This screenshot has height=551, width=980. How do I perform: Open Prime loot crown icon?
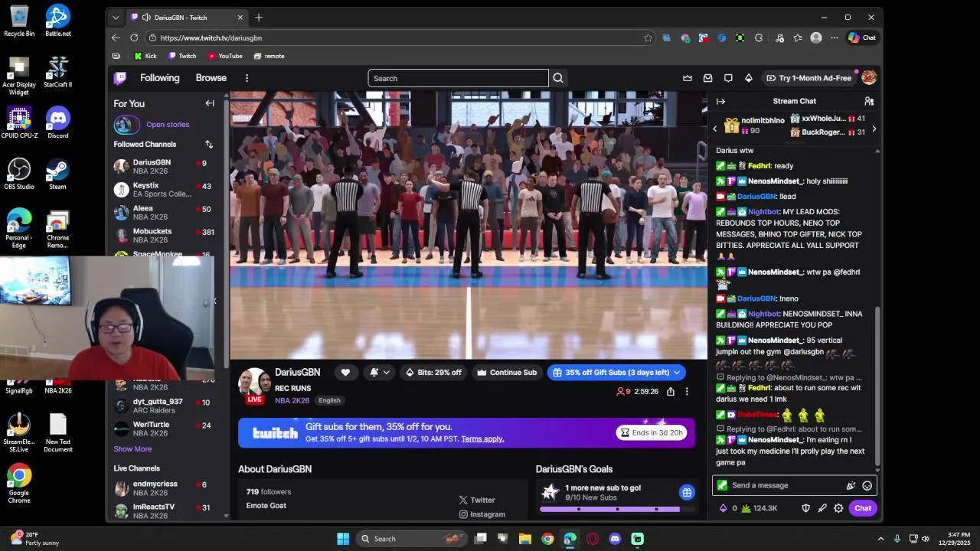[x=688, y=78]
